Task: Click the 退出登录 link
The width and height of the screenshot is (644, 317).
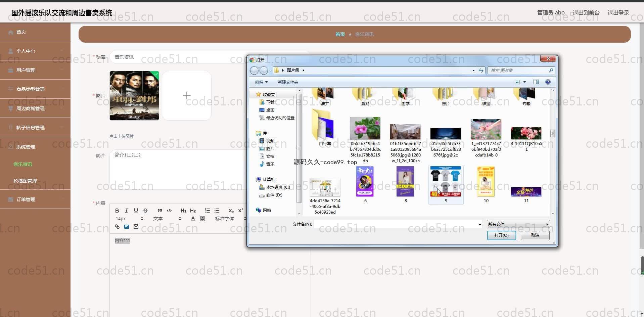Action: tap(618, 12)
